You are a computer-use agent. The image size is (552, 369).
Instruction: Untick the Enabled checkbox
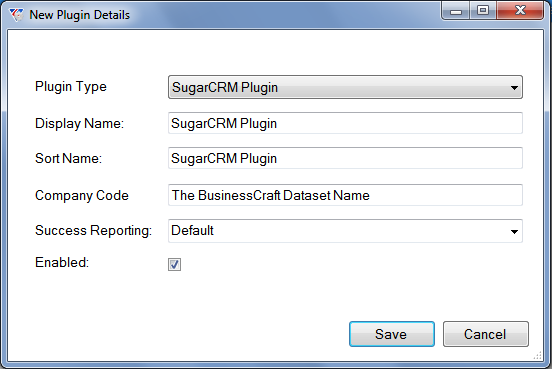pos(174,264)
